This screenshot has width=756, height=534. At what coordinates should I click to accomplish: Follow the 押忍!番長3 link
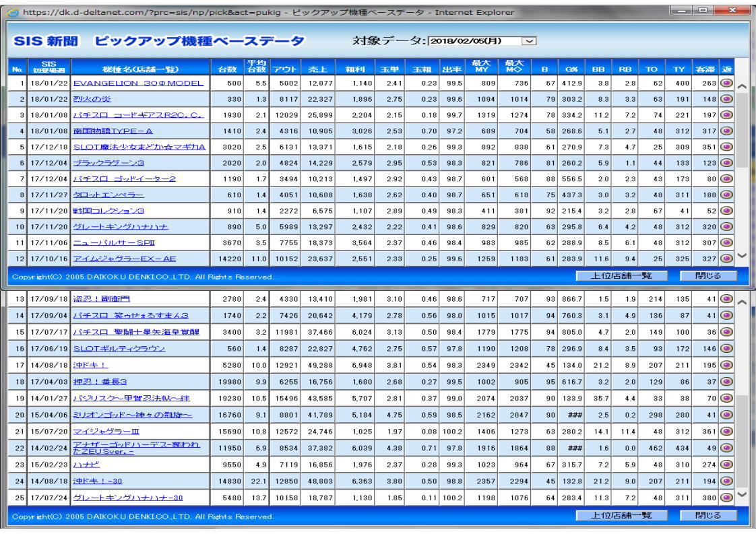coord(99,382)
